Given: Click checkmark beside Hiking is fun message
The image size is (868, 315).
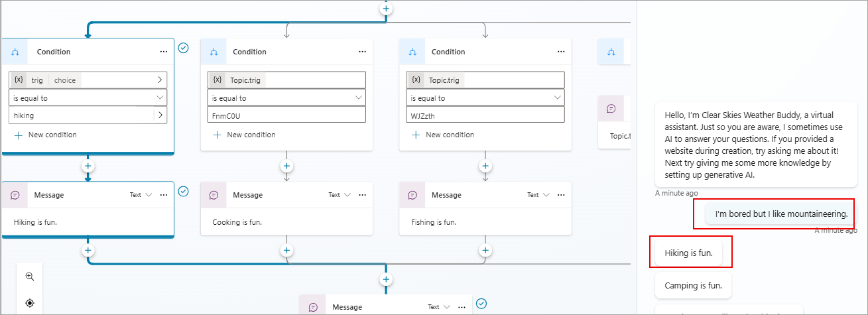Looking at the screenshot, I should (x=184, y=192).
